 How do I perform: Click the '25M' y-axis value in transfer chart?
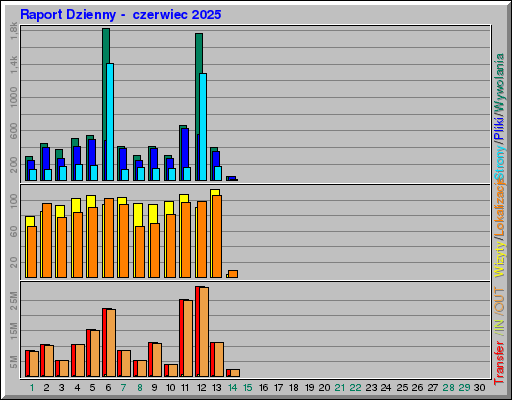coord(14,300)
